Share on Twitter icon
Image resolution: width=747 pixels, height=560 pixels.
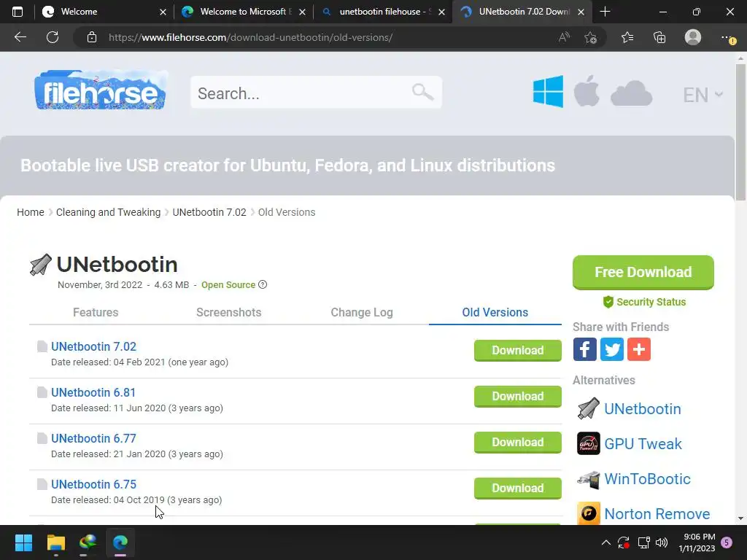pyautogui.click(x=612, y=349)
